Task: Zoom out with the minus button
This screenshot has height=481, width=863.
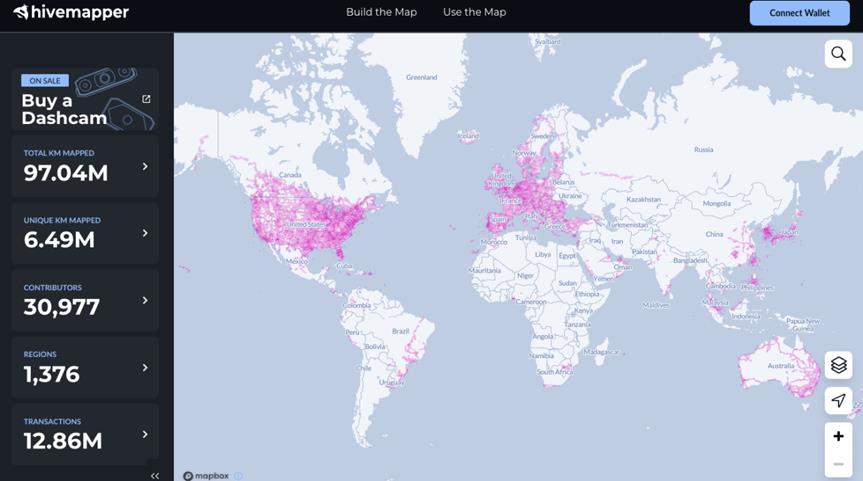Action: click(x=838, y=464)
